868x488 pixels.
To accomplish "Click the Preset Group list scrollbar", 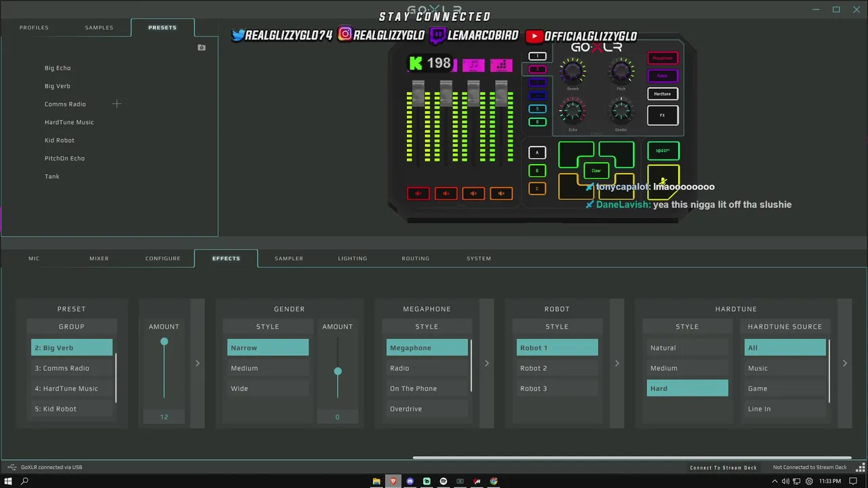I will [116, 378].
